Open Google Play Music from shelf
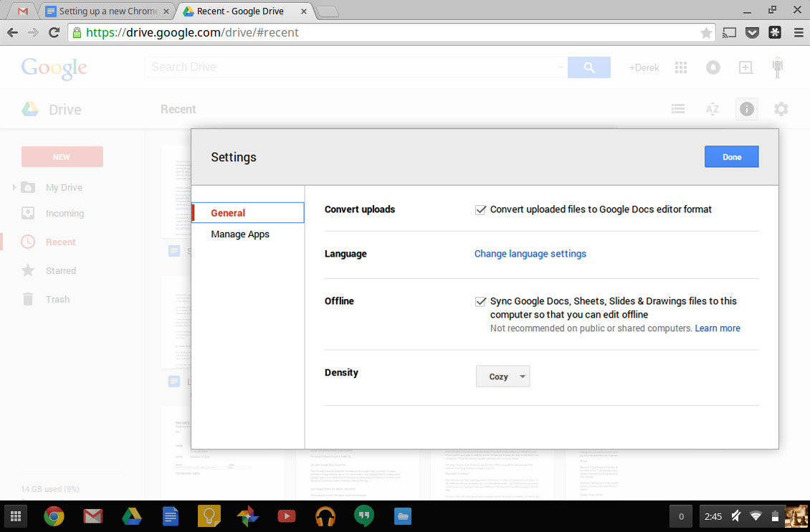 [x=325, y=516]
